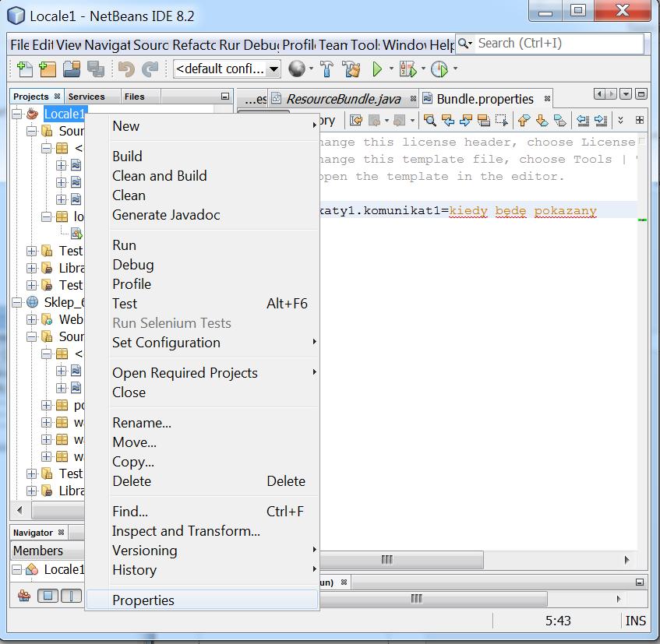
Task: Choose Rename... from the context menu
Action: [214, 422]
